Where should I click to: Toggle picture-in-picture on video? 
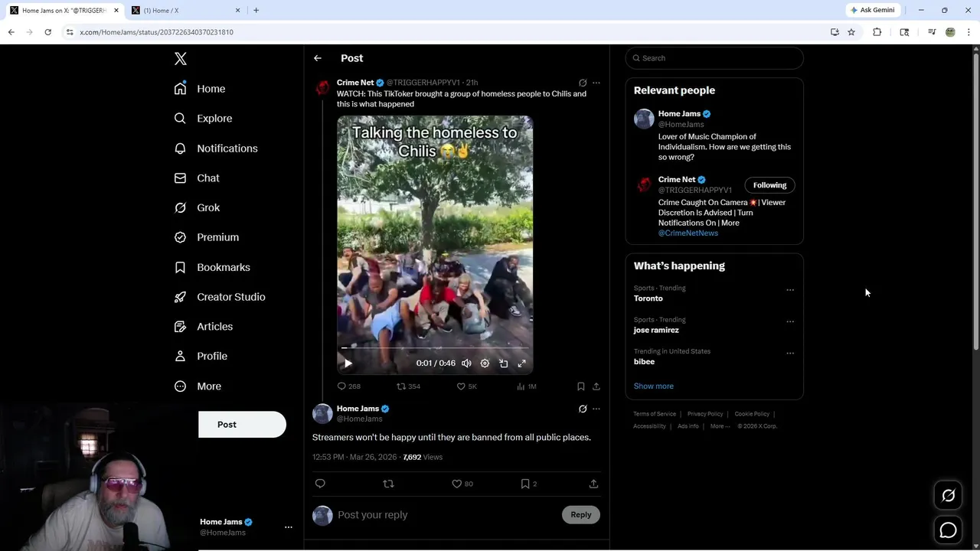pos(504,364)
